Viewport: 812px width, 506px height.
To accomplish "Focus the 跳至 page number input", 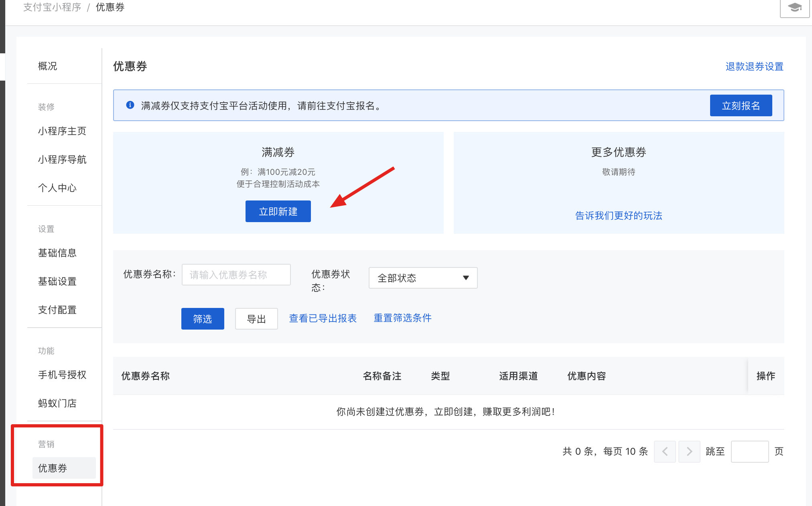I will [750, 451].
